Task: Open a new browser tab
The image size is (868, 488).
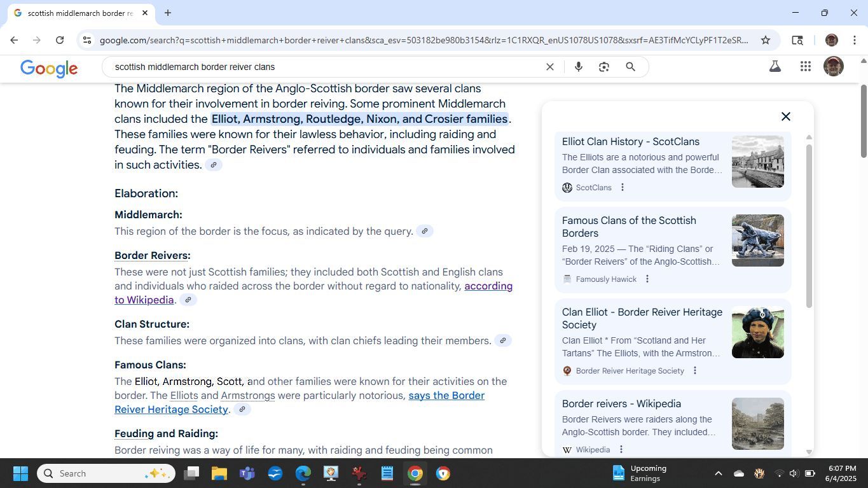Action: point(168,13)
